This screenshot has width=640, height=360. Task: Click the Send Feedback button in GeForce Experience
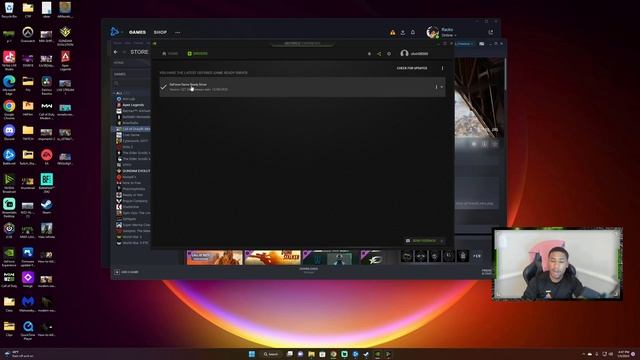[x=424, y=241]
